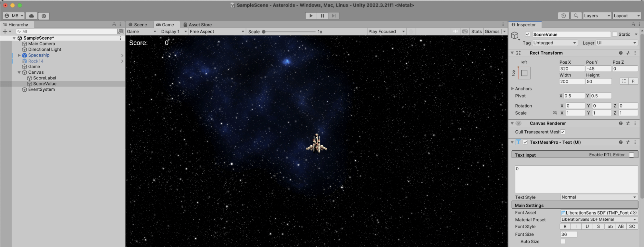Open the Undo History icon

563,16
